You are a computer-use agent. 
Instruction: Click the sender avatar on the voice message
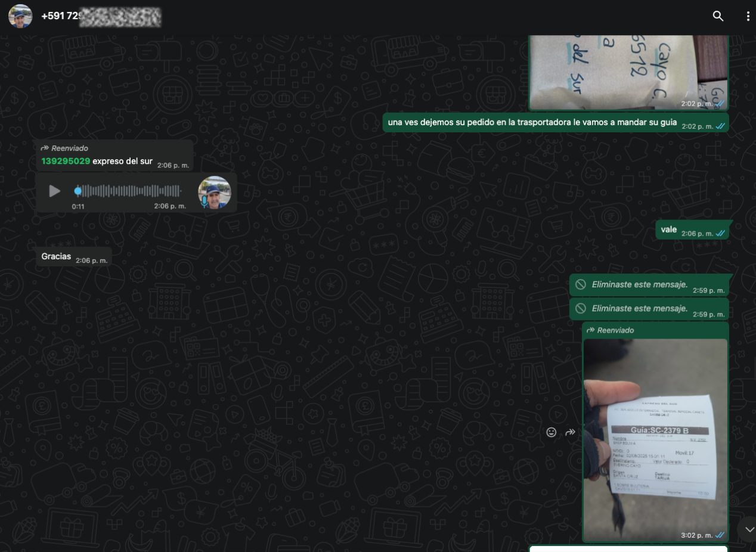(x=215, y=192)
